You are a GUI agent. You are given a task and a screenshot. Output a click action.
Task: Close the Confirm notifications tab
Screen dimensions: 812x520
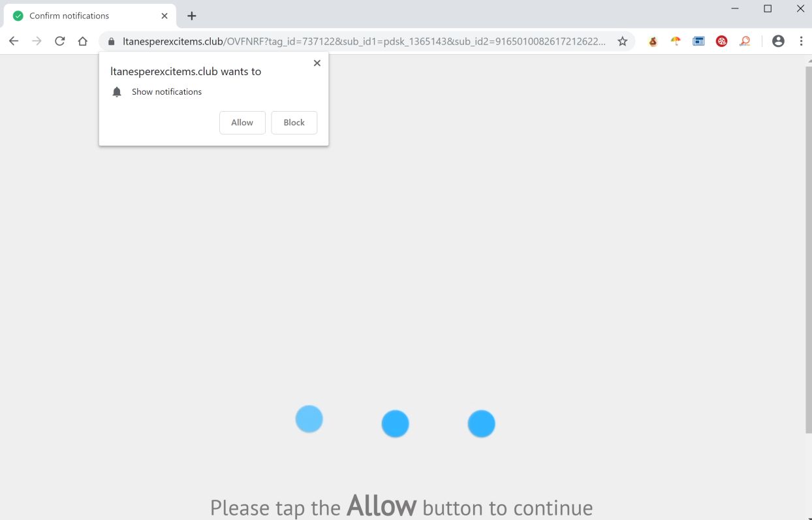tap(164, 16)
